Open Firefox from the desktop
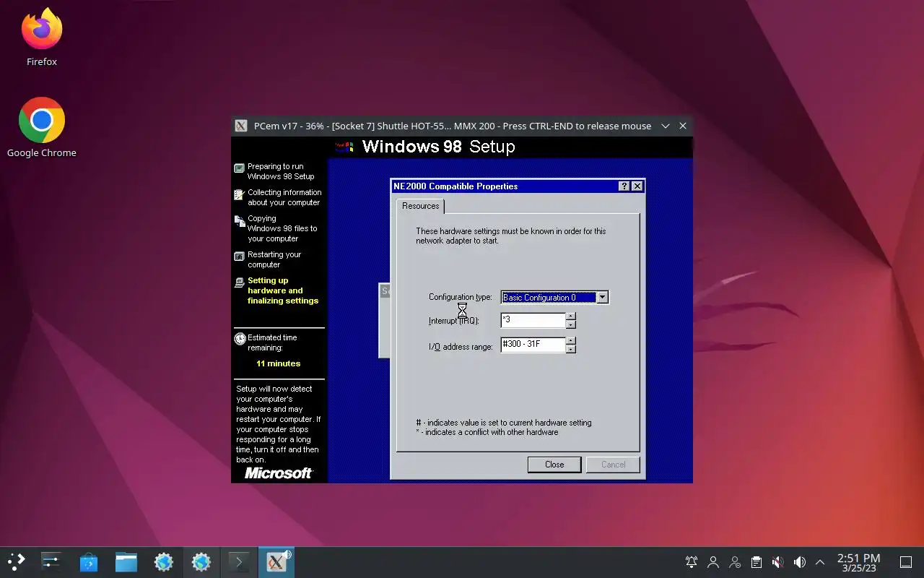924x578 pixels. 42,38
